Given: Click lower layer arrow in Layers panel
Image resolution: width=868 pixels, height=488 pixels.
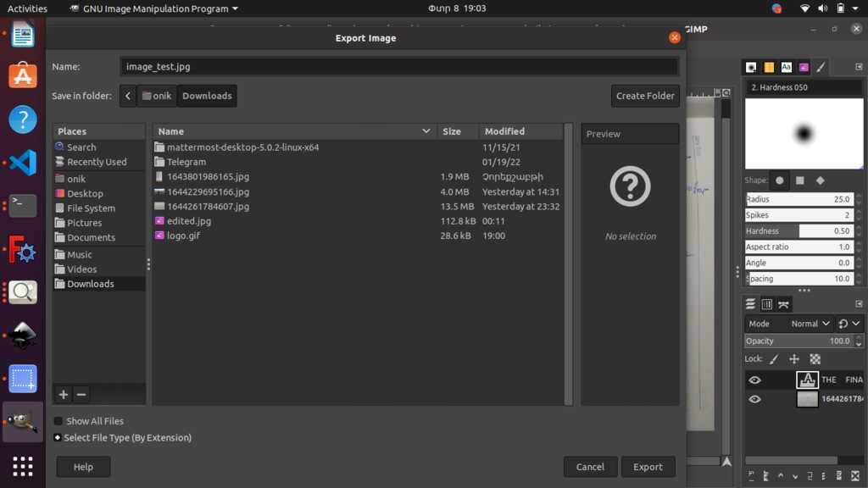Looking at the screenshot, I should (x=795, y=475).
